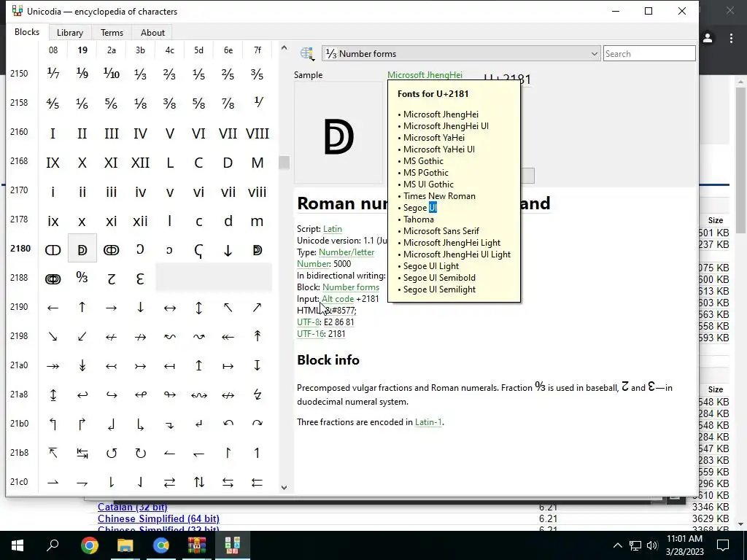Pick the left-right arrow character

click(x=169, y=308)
